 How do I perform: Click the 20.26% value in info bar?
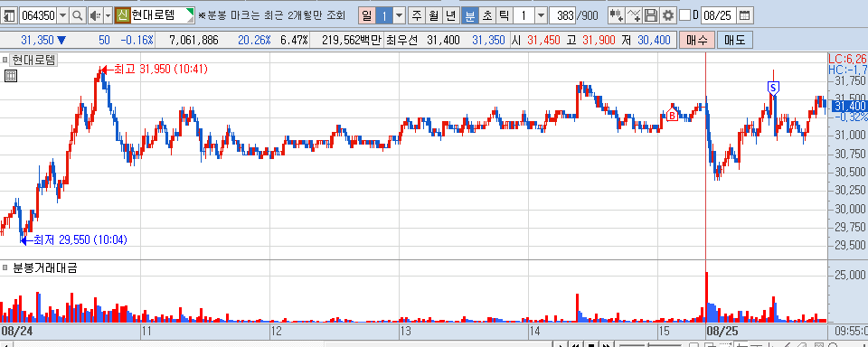coord(254,41)
